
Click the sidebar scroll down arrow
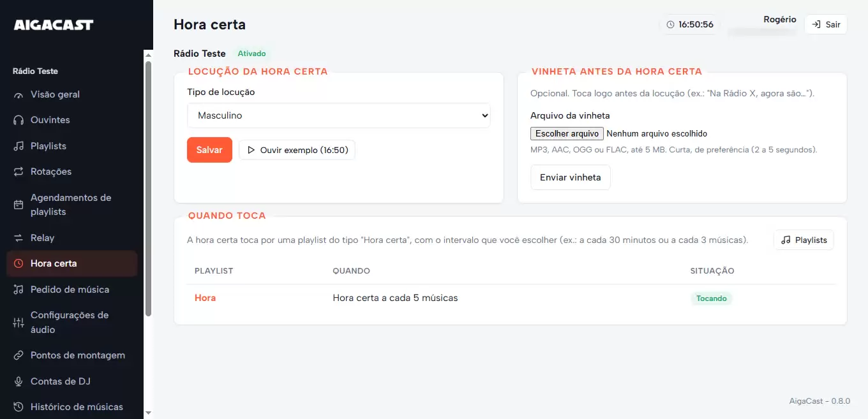pos(149,413)
